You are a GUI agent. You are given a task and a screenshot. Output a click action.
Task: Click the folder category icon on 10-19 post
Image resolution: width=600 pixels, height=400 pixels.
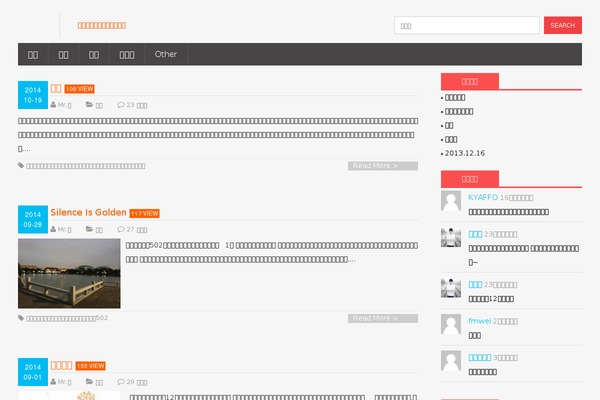pos(90,104)
